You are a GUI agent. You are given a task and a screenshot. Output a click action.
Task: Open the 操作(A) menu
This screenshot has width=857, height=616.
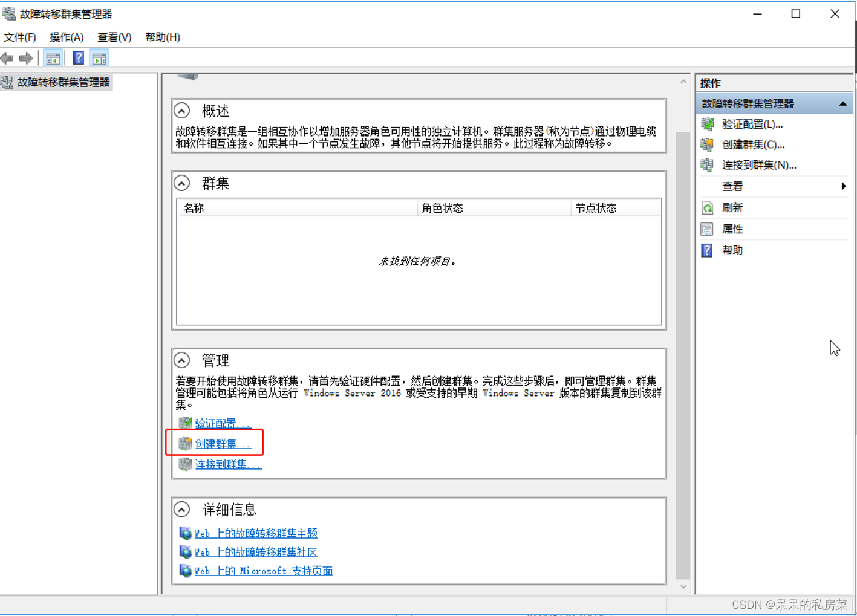tap(67, 37)
